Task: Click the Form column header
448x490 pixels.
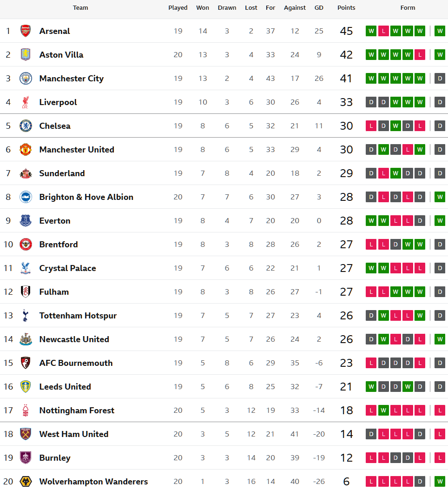Action: [408, 8]
